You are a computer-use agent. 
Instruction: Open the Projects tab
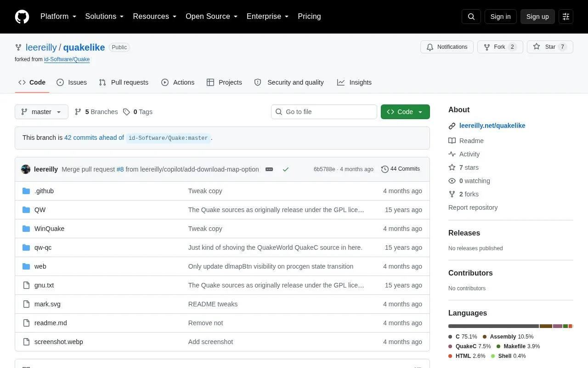click(x=224, y=82)
